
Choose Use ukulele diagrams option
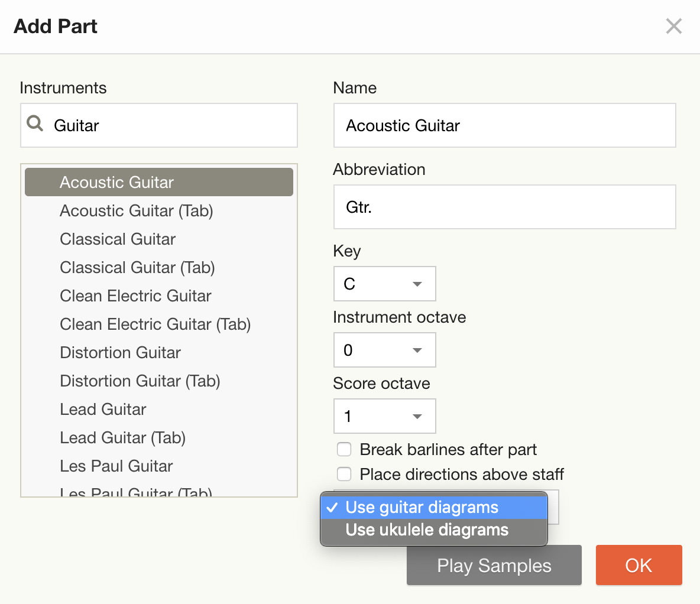click(427, 530)
